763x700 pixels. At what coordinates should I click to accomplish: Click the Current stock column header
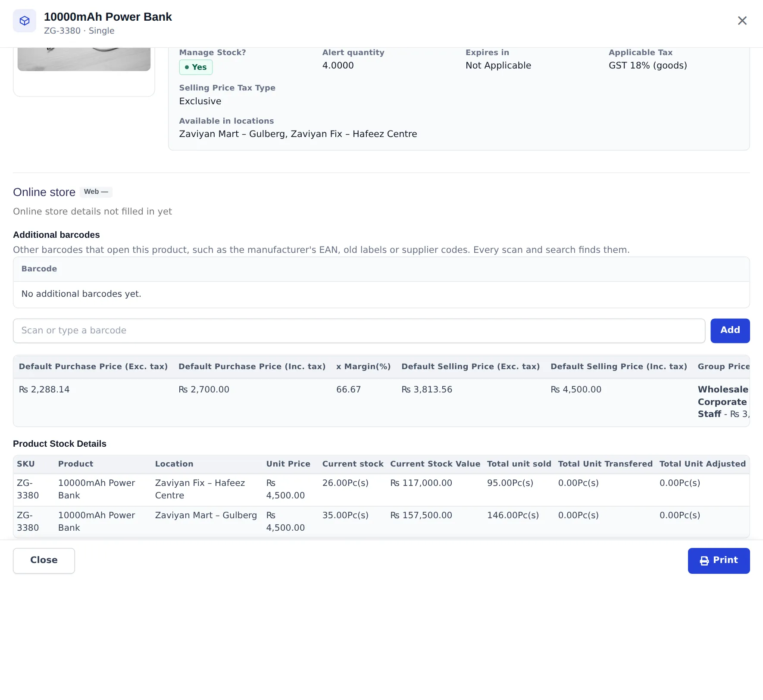pyautogui.click(x=353, y=464)
